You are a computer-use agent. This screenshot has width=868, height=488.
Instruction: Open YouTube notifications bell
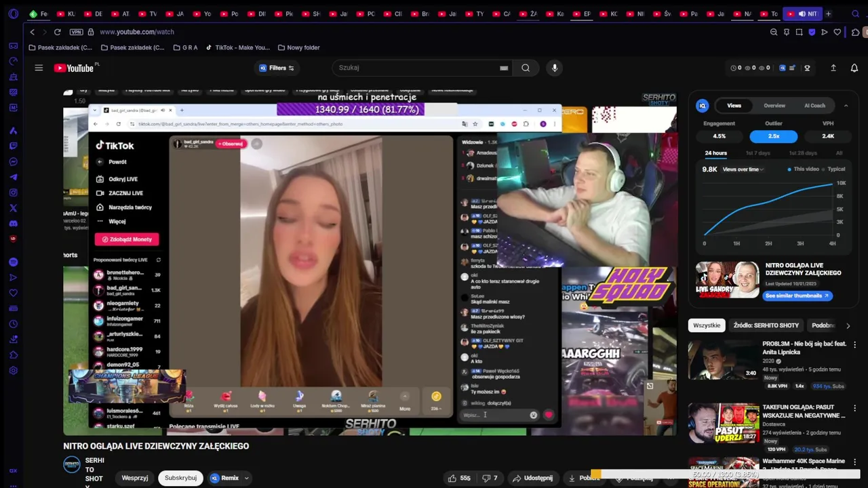(x=854, y=68)
